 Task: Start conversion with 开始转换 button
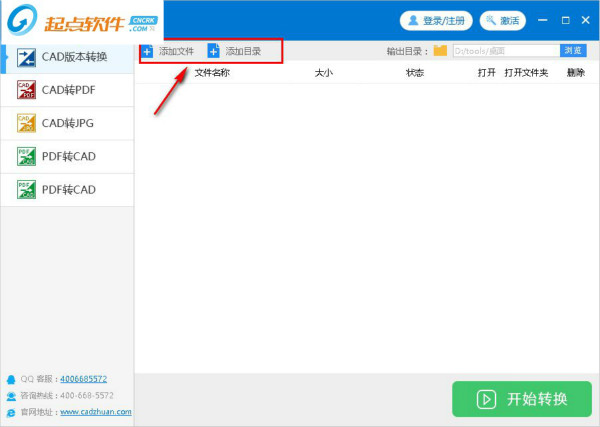tap(522, 399)
